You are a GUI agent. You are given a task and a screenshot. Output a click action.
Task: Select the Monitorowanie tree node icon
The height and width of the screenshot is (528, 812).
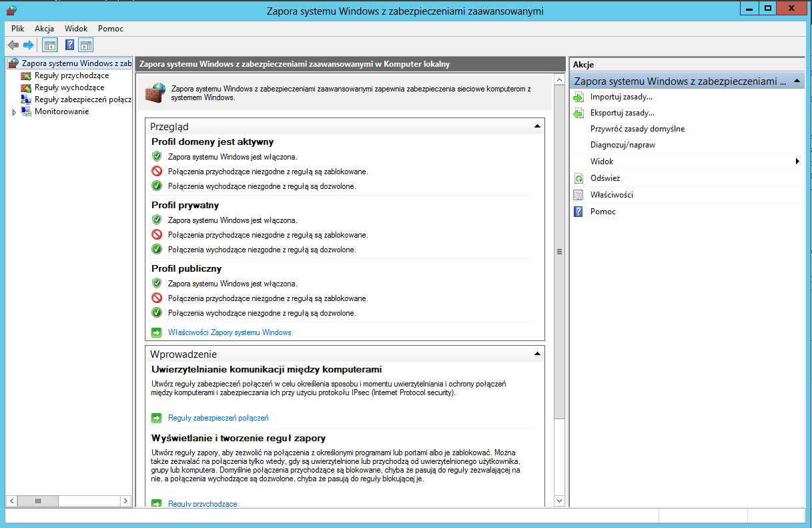pos(25,111)
